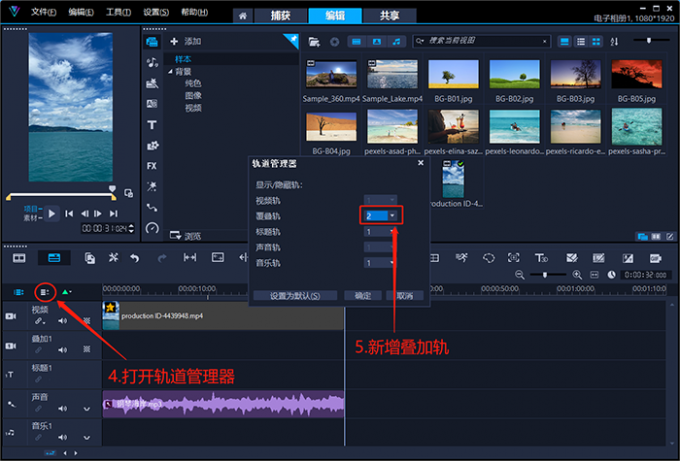Click the show all visible tracks icon

pos(19,292)
